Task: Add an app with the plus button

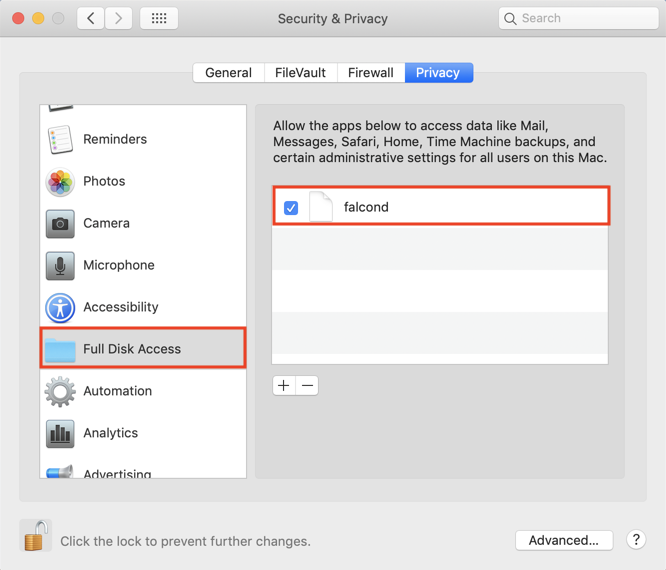Action: click(284, 385)
